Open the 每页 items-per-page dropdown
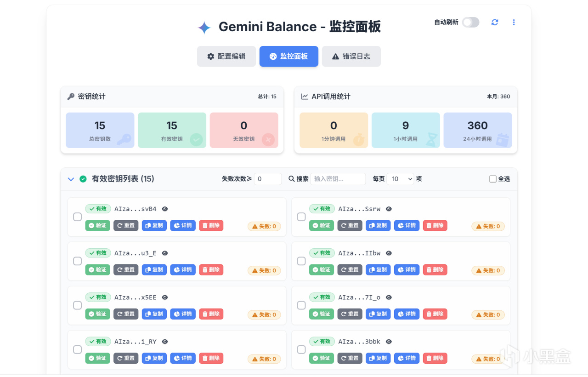 (400, 179)
